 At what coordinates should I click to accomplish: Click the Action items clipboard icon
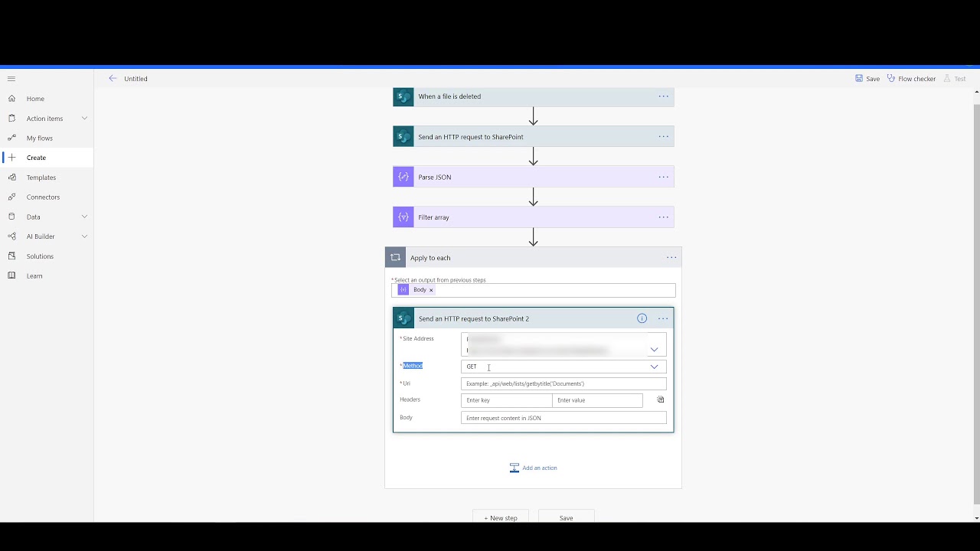tap(11, 119)
